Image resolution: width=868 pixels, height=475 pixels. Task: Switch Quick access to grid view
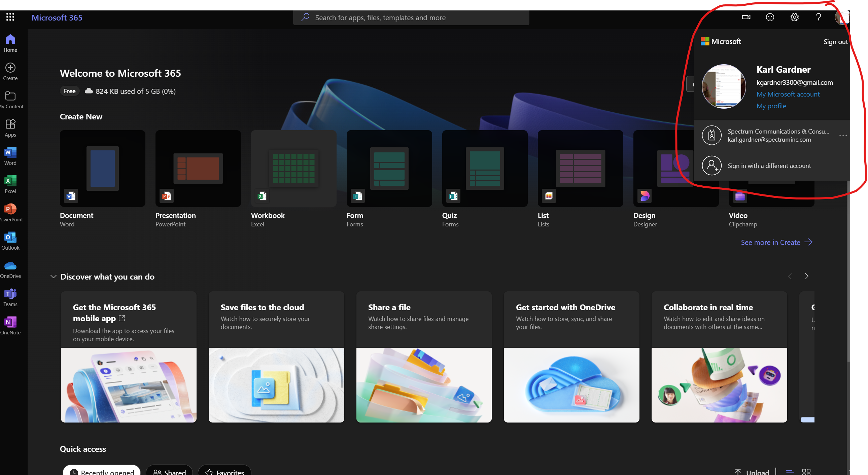pos(806,472)
